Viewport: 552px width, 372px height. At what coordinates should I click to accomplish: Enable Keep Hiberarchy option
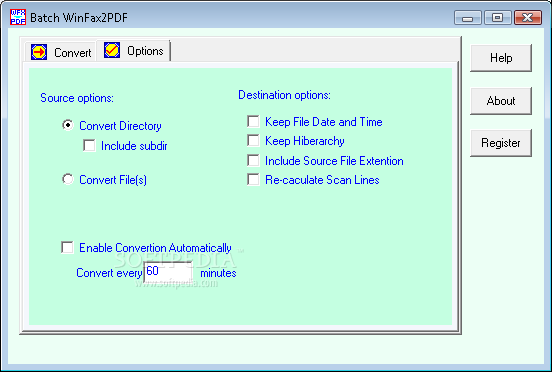tap(253, 140)
